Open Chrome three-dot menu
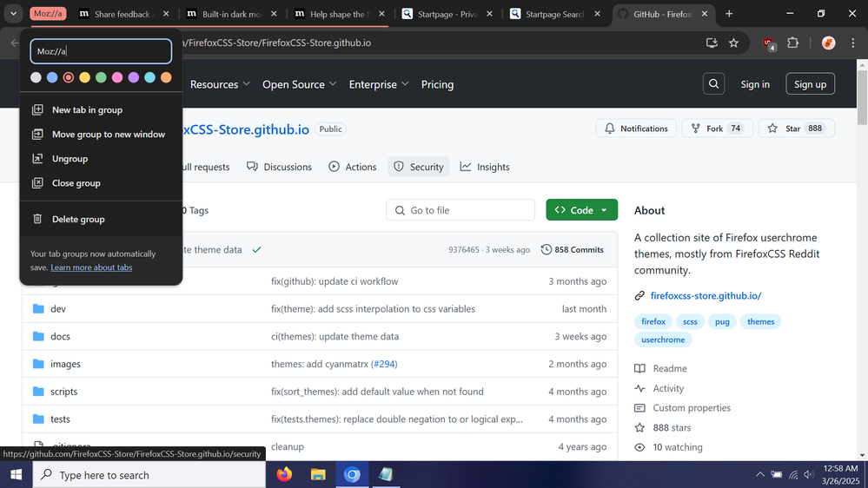 tap(852, 43)
